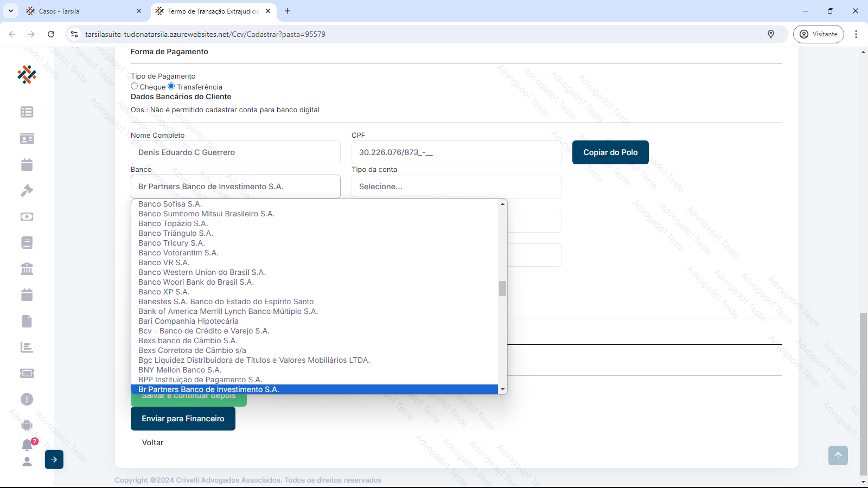
Task: Choose Banco Votorantim S.A. from list
Action: pos(178,253)
